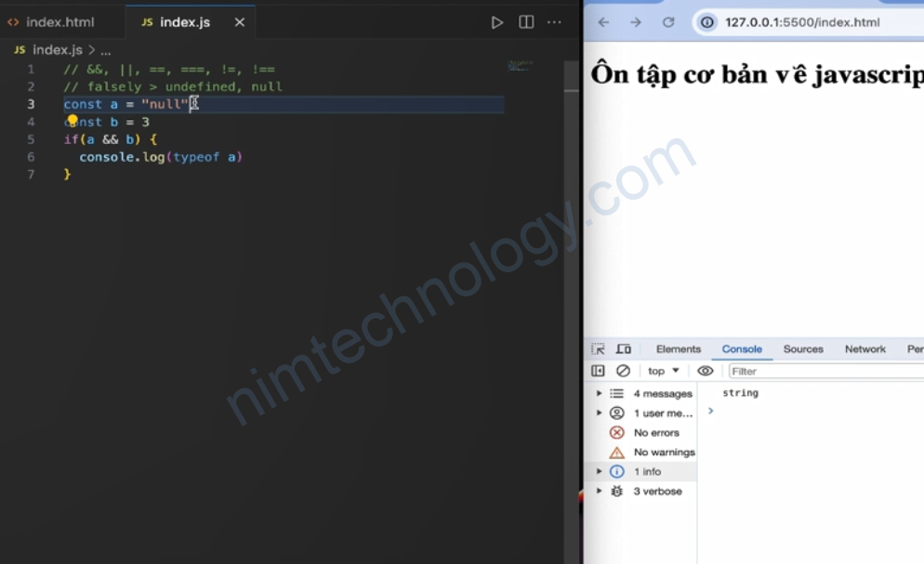The width and height of the screenshot is (924, 564).
Task: Click the Split Editor icon
Action: [x=526, y=22]
